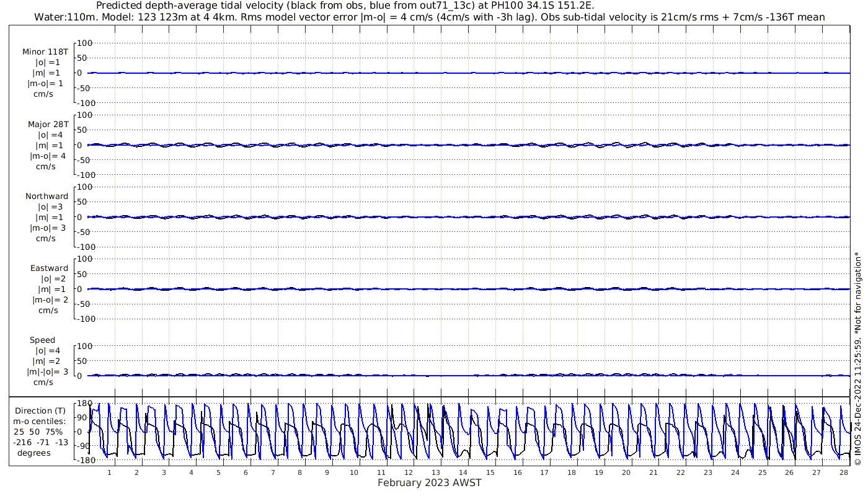Select "|m-o|= 4" in the Major panel
Viewport: 868px width, 496px height.
click(48, 156)
